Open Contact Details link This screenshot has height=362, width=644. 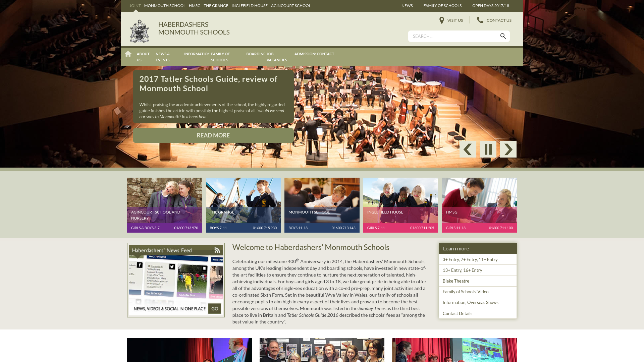(x=478, y=313)
